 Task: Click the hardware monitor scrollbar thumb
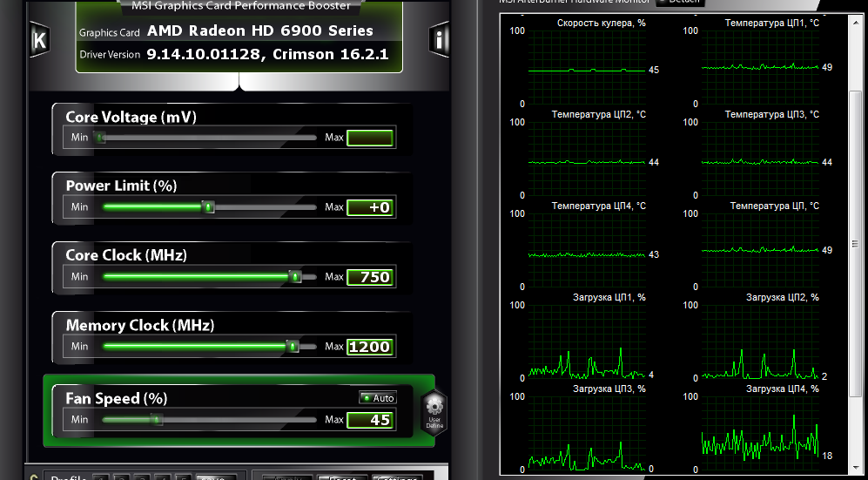(856, 244)
